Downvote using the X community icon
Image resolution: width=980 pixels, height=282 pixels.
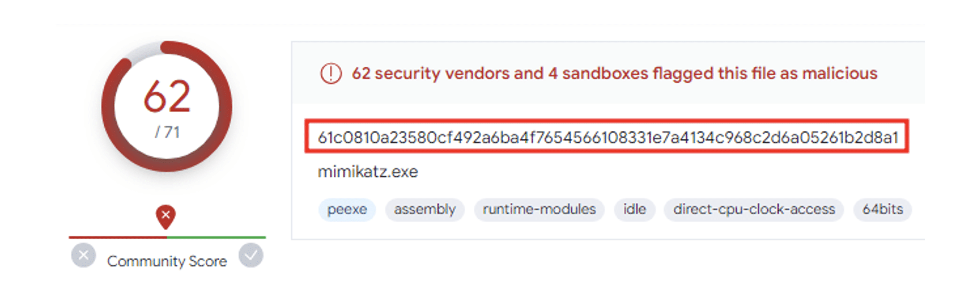(83, 255)
